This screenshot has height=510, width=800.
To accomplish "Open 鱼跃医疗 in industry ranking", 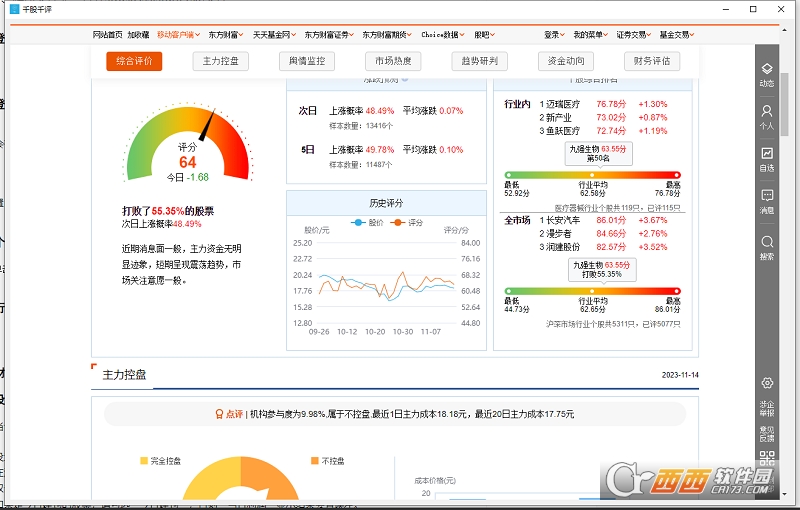I will click(563, 131).
